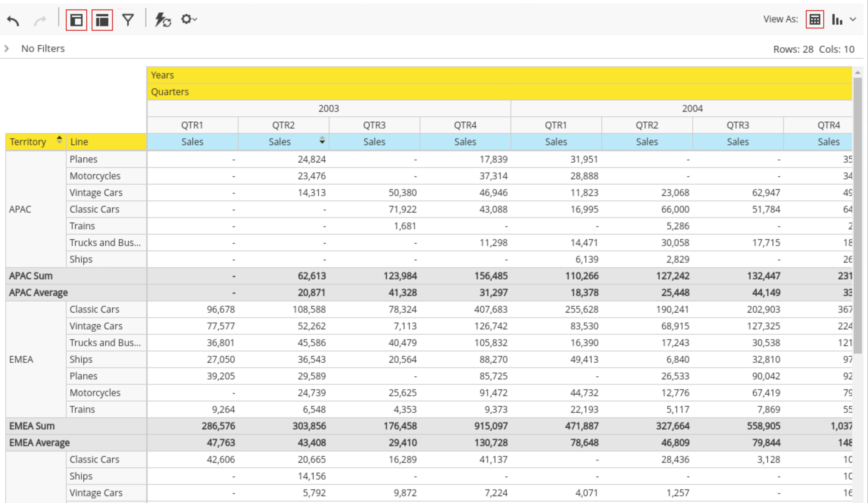Toggle the table layout panel icon
The width and height of the screenshot is (868, 503).
point(102,20)
